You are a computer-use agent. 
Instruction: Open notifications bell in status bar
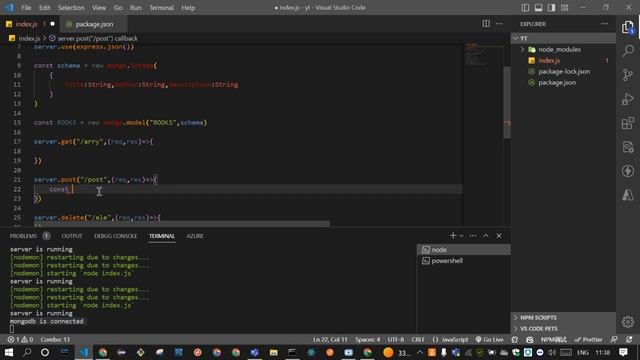(629, 340)
